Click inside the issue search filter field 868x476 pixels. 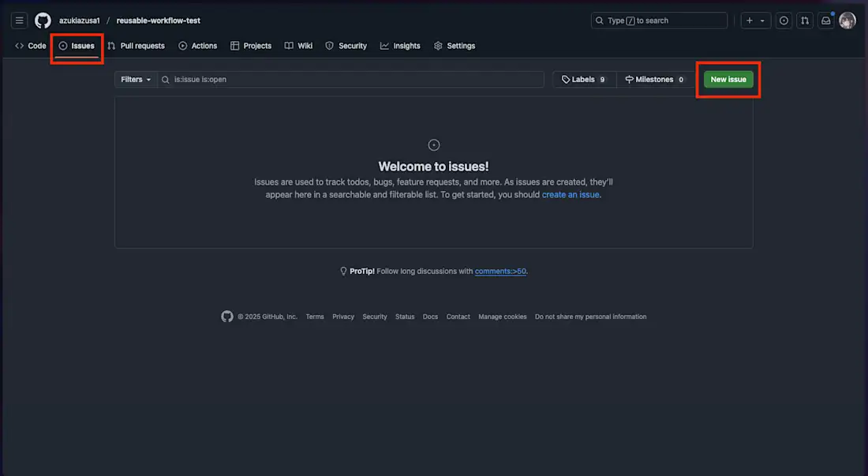pos(347,79)
